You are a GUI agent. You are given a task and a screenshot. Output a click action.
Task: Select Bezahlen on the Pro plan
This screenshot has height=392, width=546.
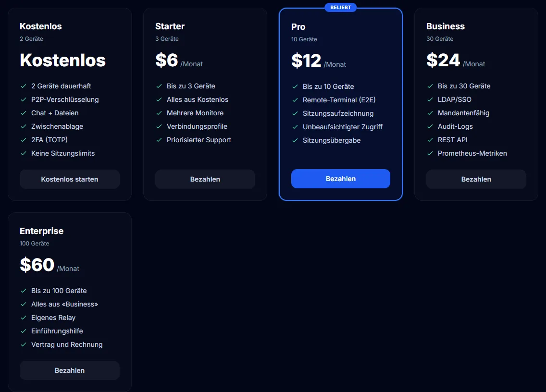pyautogui.click(x=341, y=179)
